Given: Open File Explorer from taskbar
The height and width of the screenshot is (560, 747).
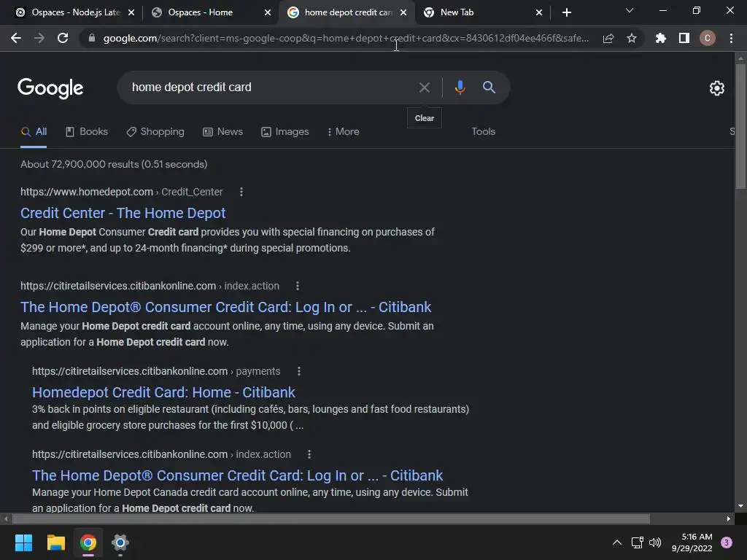Looking at the screenshot, I should pyautogui.click(x=55, y=542).
